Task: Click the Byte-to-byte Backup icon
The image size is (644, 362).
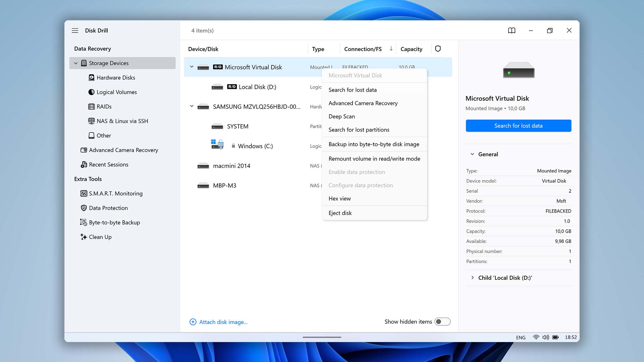Action: [84, 222]
